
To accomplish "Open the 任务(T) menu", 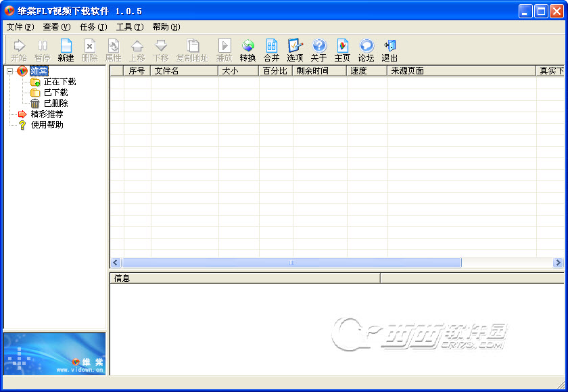I will click(93, 27).
